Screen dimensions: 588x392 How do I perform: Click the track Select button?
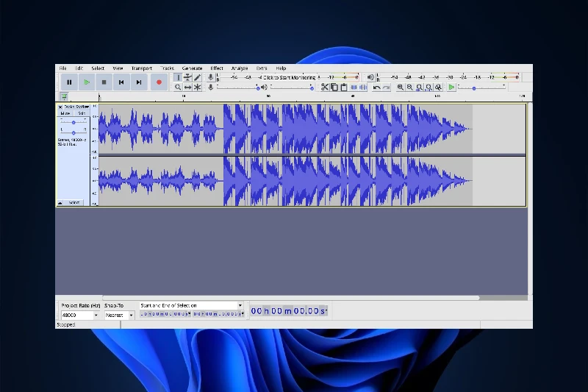(x=74, y=203)
